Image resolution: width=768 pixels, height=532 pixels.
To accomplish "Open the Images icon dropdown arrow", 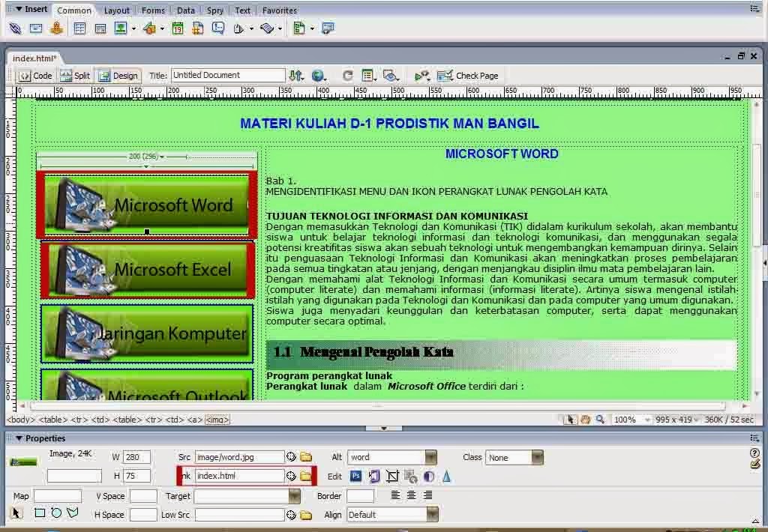I will tap(133, 29).
